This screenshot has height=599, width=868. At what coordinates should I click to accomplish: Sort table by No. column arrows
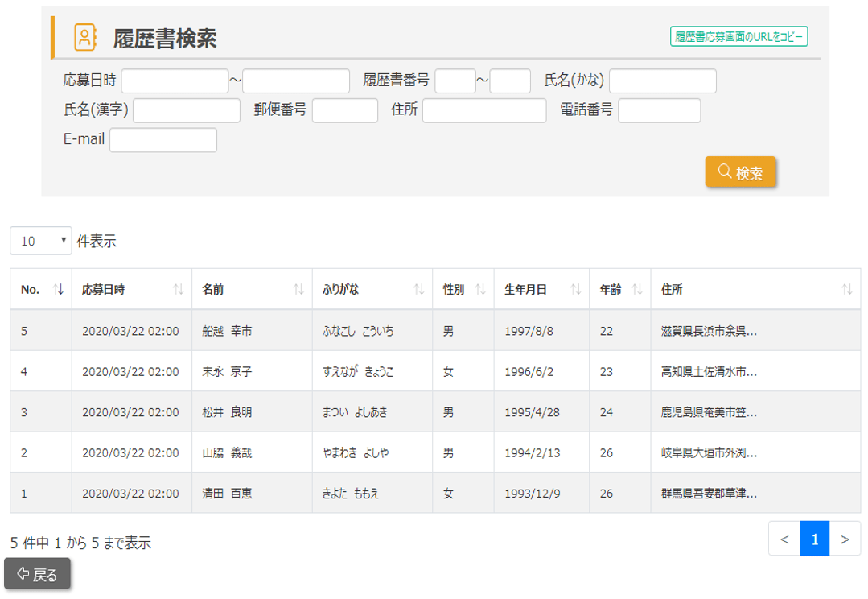point(58,290)
